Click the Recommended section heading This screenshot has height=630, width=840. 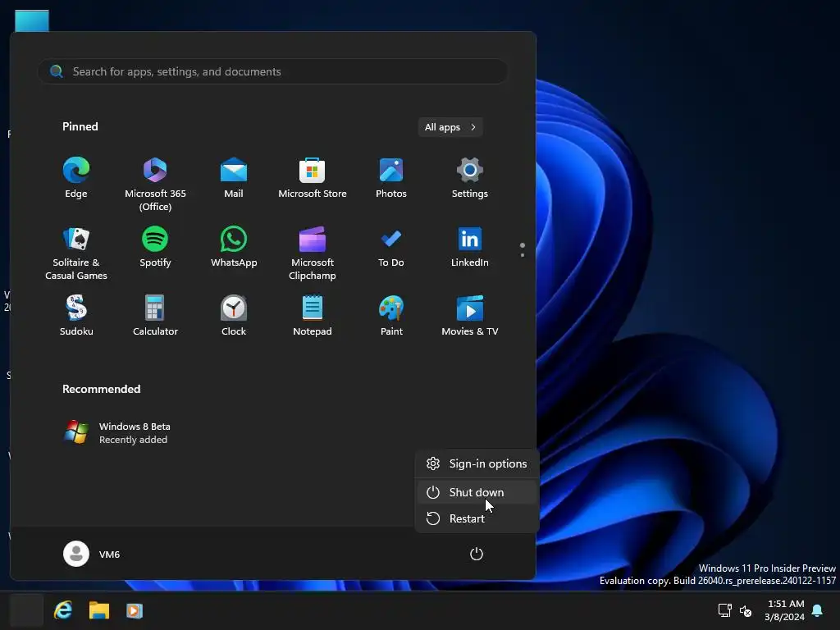[101, 389]
